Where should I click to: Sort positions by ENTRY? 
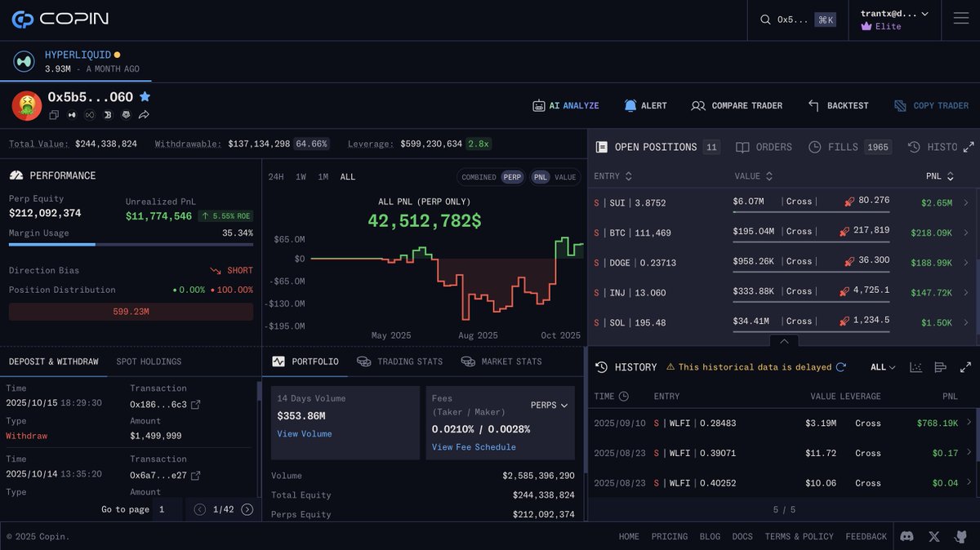pos(613,176)
